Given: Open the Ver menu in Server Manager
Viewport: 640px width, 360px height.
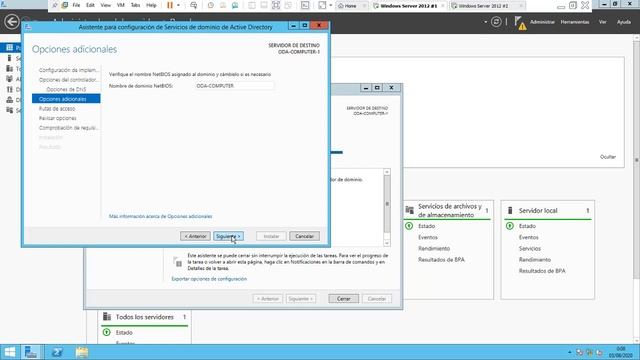Looking at the screenshot, I should 602,22.
